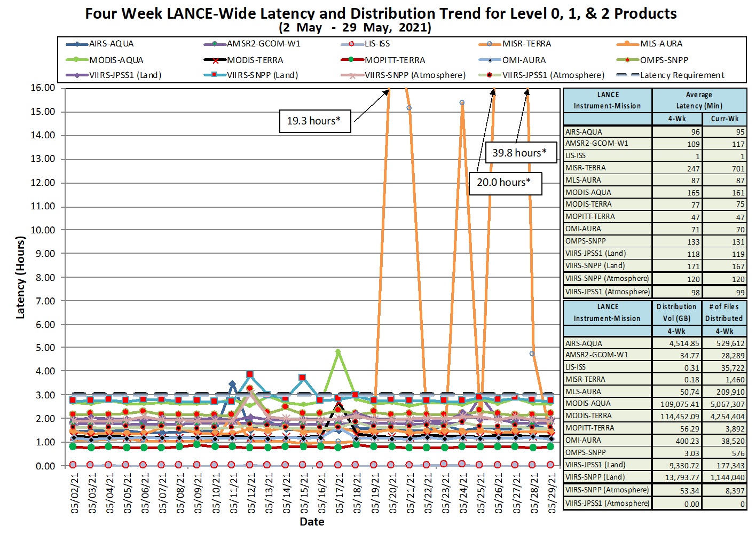Click the VIIRS-SNPP (Land) marker on 05/12/21

coord(250,374)
